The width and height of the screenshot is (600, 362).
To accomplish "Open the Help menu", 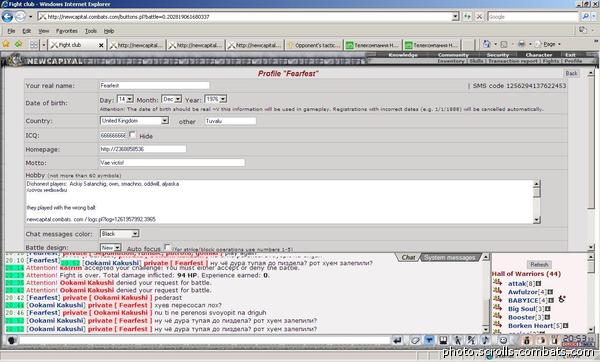I will (109, 31).
